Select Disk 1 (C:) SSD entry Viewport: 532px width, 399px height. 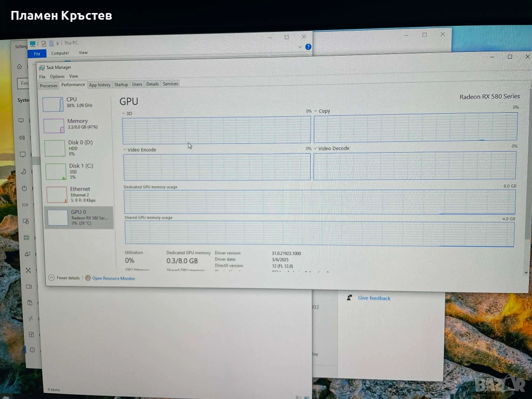pos(56,171)
